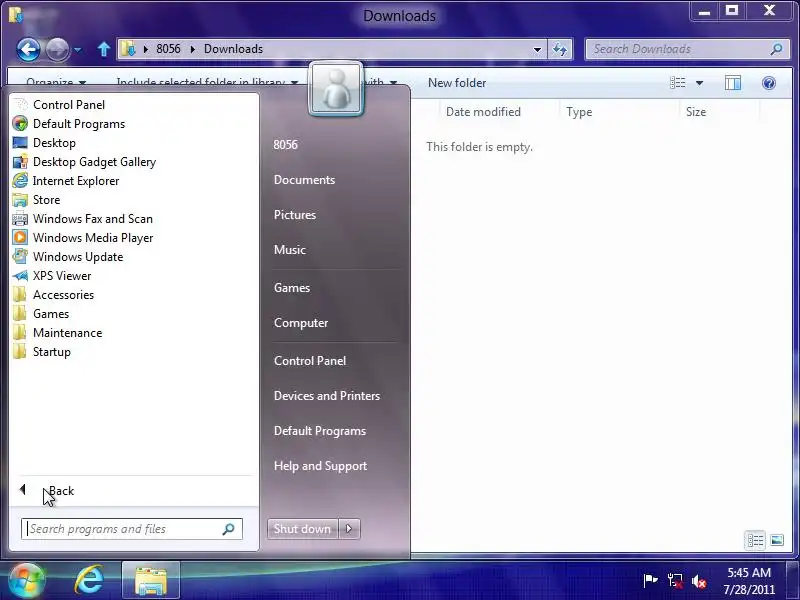Sort by the Size column header
The width and height of the screenshot is (800, 600).
click(x=696, y=112)
